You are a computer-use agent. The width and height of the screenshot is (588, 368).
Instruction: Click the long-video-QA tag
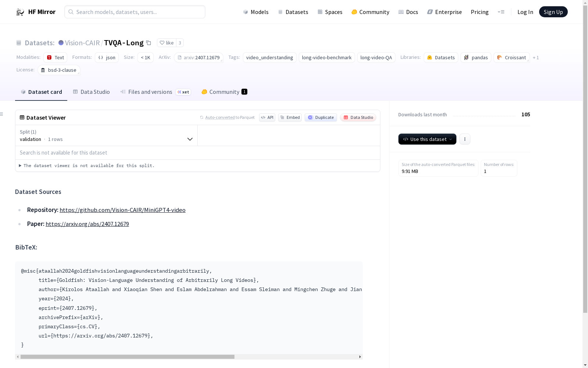pyautogui.click(x=376, y=57)
